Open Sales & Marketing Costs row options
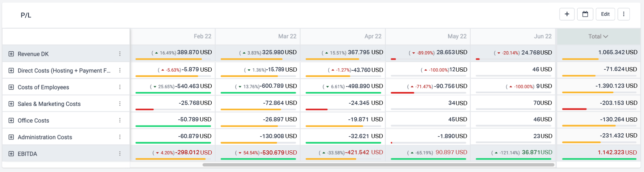 pos(120,104)
